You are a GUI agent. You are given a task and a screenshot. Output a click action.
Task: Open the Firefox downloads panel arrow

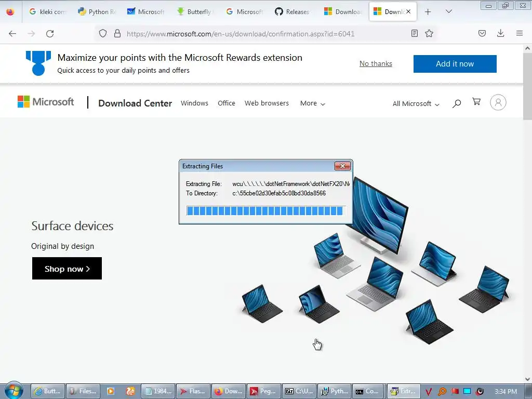(x=500, y=33)
